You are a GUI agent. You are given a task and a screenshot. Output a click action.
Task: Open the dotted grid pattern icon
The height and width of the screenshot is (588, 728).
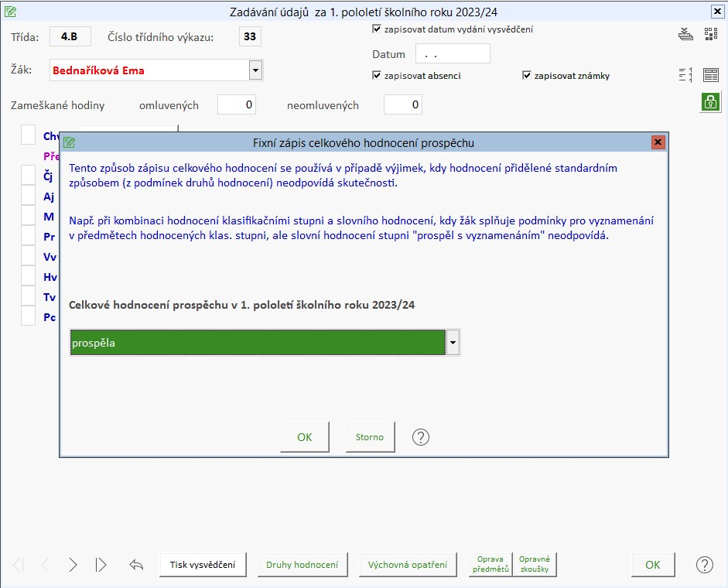(x=711, y=34)
